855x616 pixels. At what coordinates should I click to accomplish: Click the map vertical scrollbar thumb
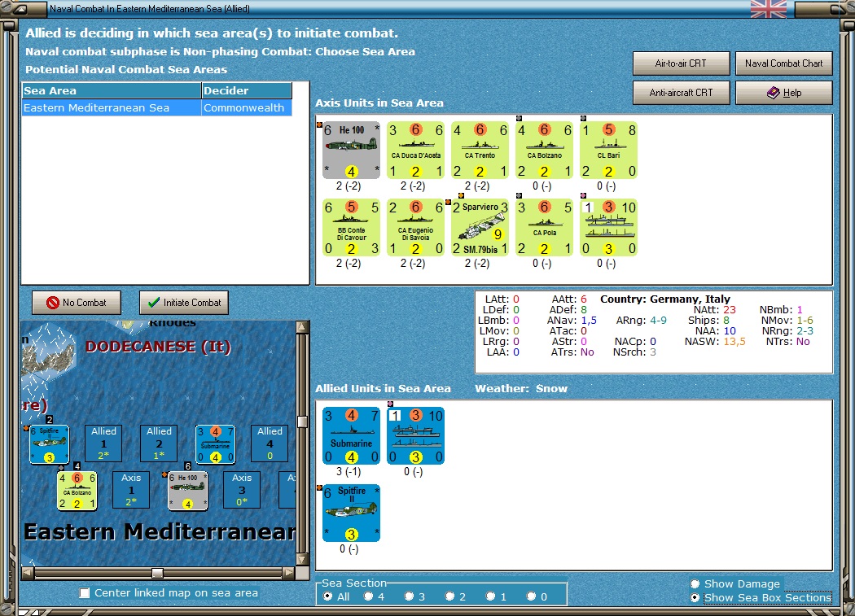click(x=302, y=422)
